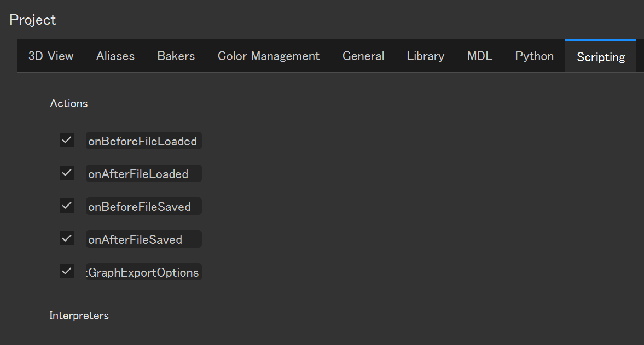Select the Bakers tab
Image resolution: width=644 pixels, height=345 pixels.
(x=176, y=56)
